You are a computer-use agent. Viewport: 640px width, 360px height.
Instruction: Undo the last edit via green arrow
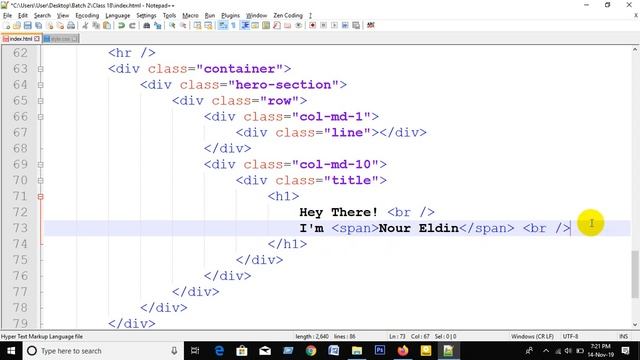[x=121, y=25]
